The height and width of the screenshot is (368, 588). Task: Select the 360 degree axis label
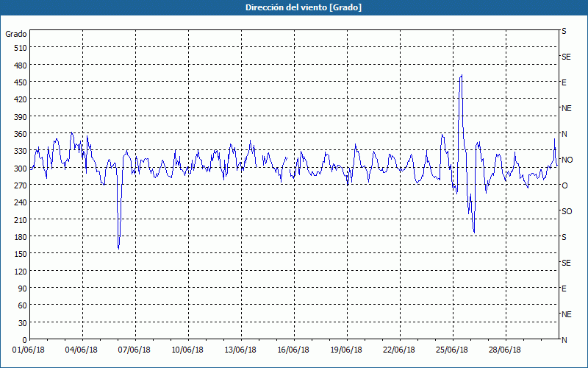21,134
